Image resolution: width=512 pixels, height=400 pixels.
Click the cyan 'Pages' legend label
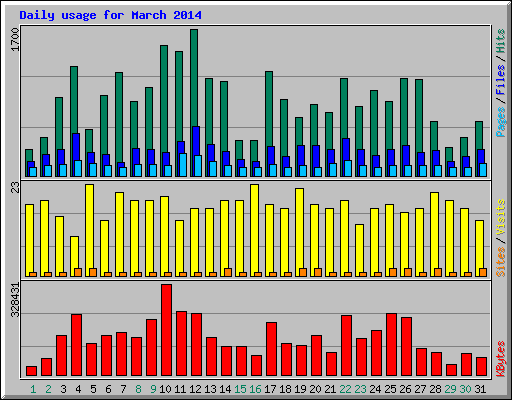click(x=501, y=122)
